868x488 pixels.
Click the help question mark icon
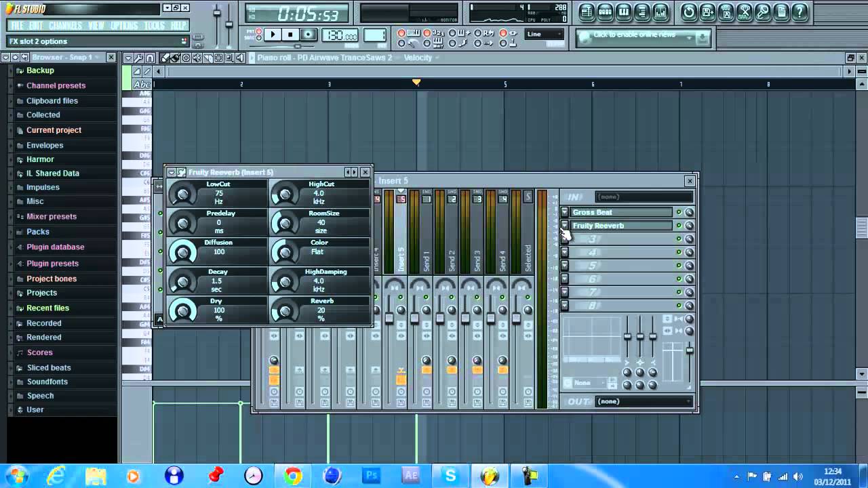point(800,12)
